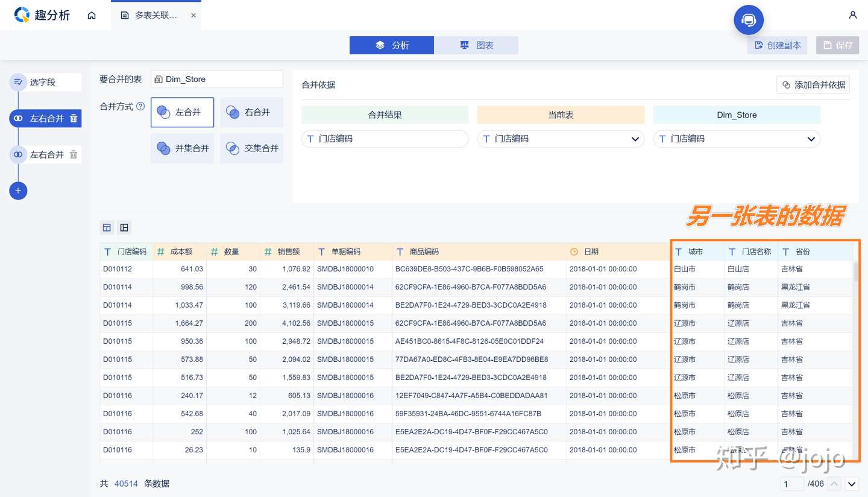
Task: Choose 左合并 merge mode
Action: [182, 112]
